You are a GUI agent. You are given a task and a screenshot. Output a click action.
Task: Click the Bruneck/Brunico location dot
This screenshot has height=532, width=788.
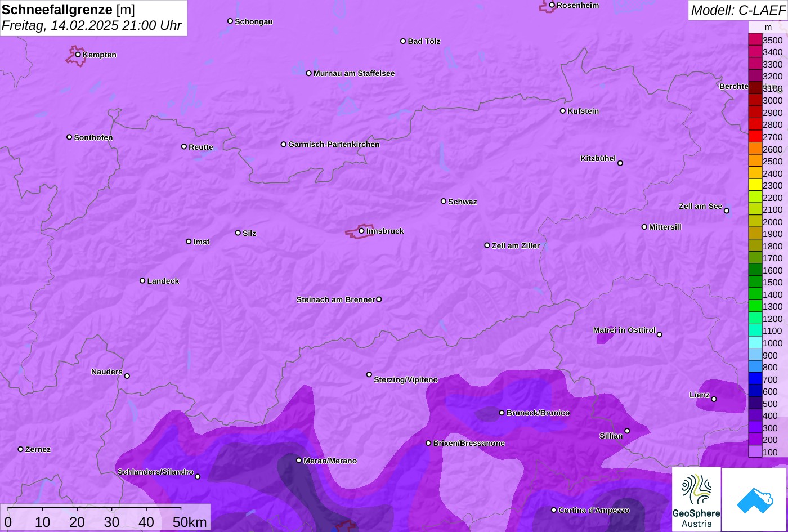tap(502, 413)
